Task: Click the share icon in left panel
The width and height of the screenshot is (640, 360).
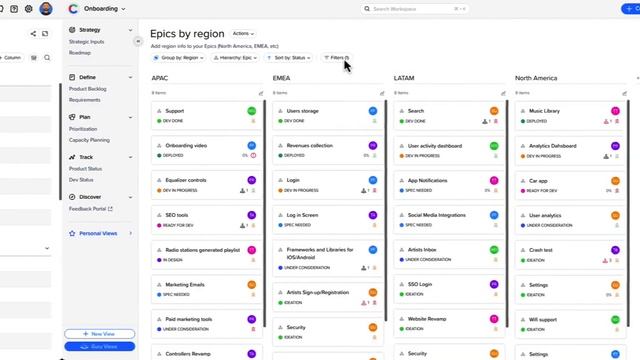Action: pyautogui.click(x=33, y=33)
